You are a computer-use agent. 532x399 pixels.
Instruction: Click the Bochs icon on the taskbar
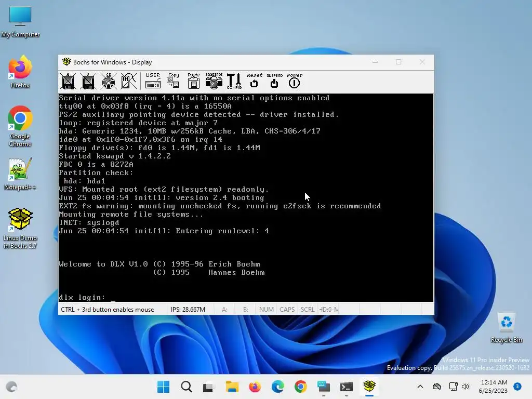[369, 387]
